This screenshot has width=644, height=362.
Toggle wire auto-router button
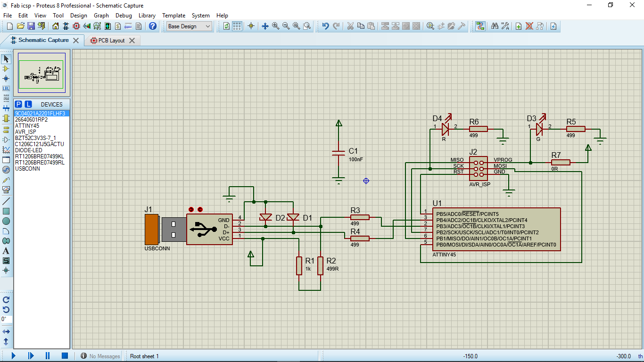pyautogui.click(x=480, y=26)
